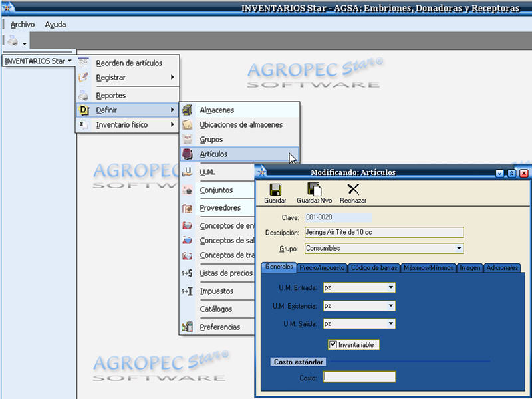The height and width of the screenshot is (399, 532).
Task: Switch to the Adicionales tab
Action: click(x=502, y=268)
